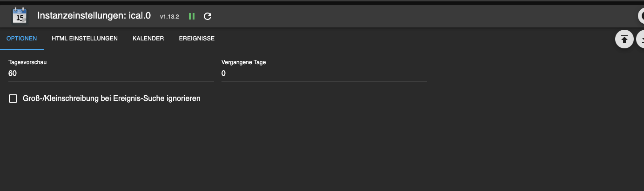
Task: Click the partially visible download config button
Action: coord(640,39)
